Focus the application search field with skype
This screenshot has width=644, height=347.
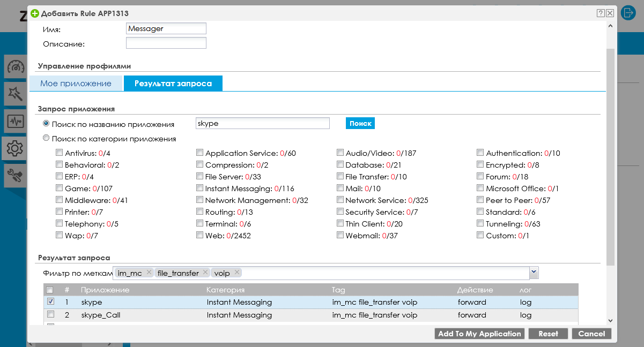pyautogui.click(x=263, y=123)
